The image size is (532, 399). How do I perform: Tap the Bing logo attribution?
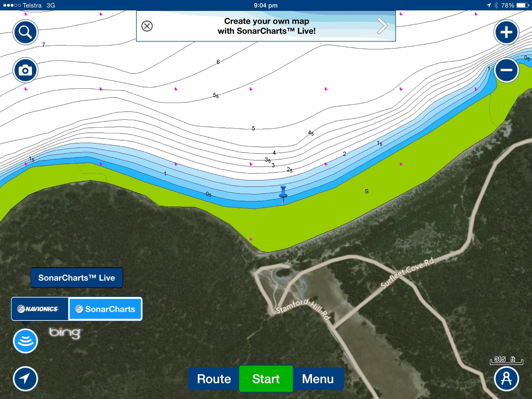(65, 333)
